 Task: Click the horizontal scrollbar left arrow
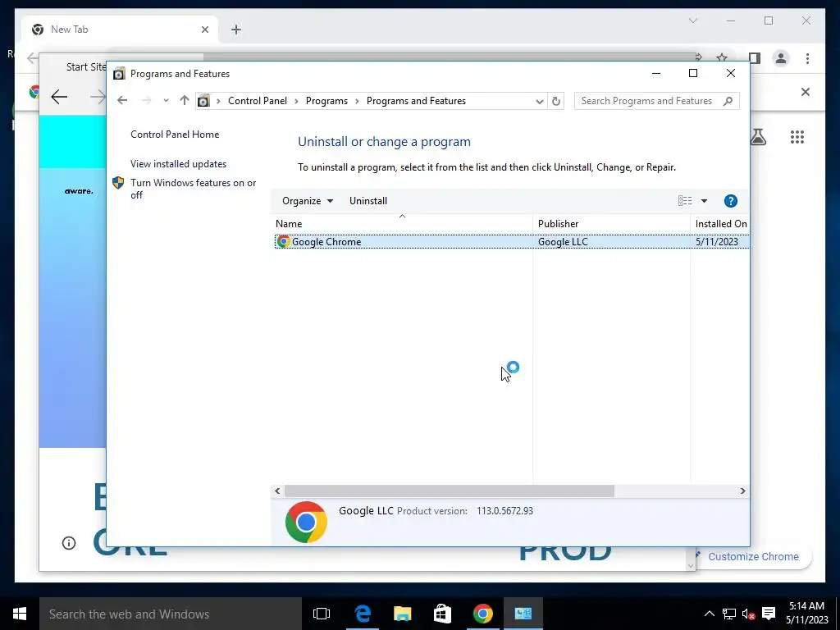pos(277,491)
